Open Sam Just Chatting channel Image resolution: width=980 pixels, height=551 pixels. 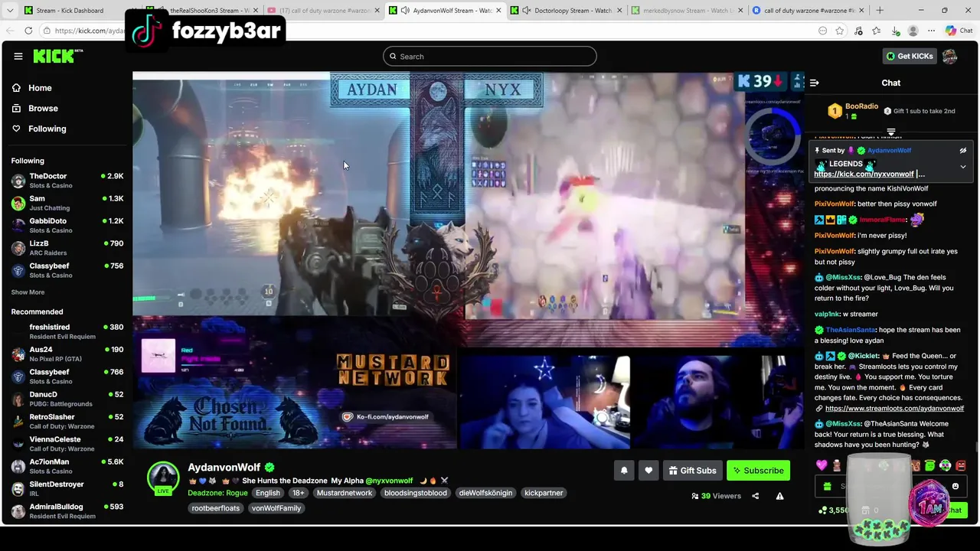click(x=67, y=203)
